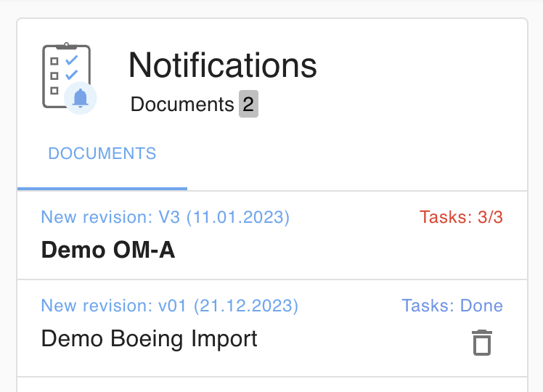
Task: Click the 21.12.2023 revision date
Action: click(246, 306)
